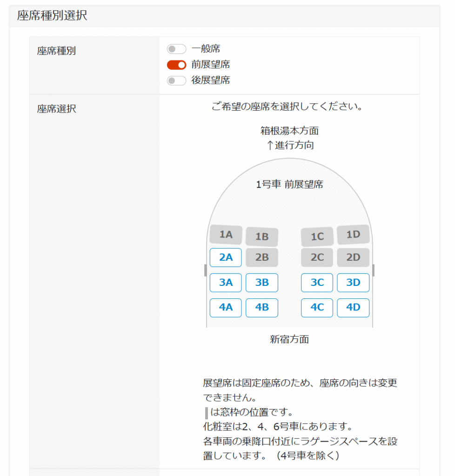Choose seat 3A on the map
455x476 pixels.
click(x=226, y=283)
